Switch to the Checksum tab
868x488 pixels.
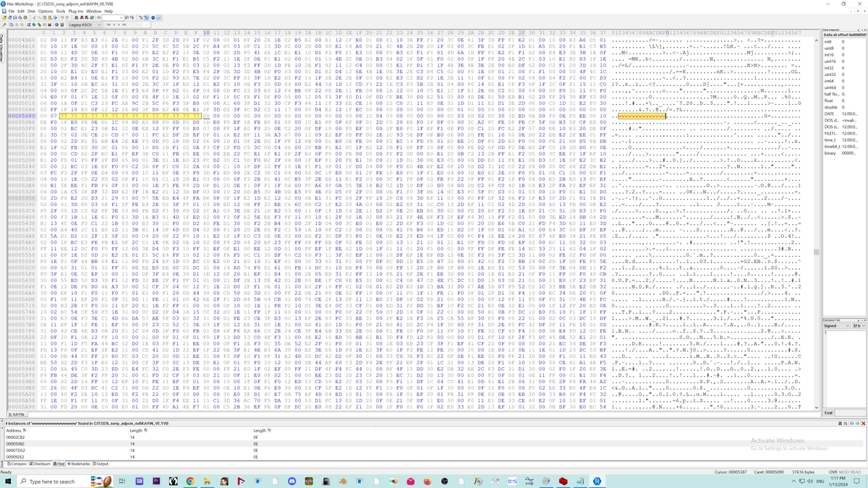click(40, 463)
